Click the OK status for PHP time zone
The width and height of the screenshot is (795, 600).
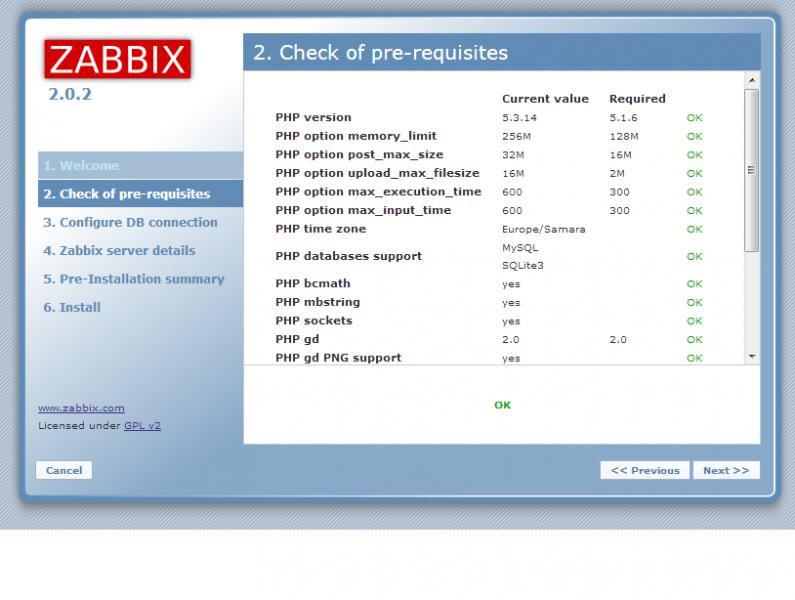pyautogui.click(x=694, y=229)
